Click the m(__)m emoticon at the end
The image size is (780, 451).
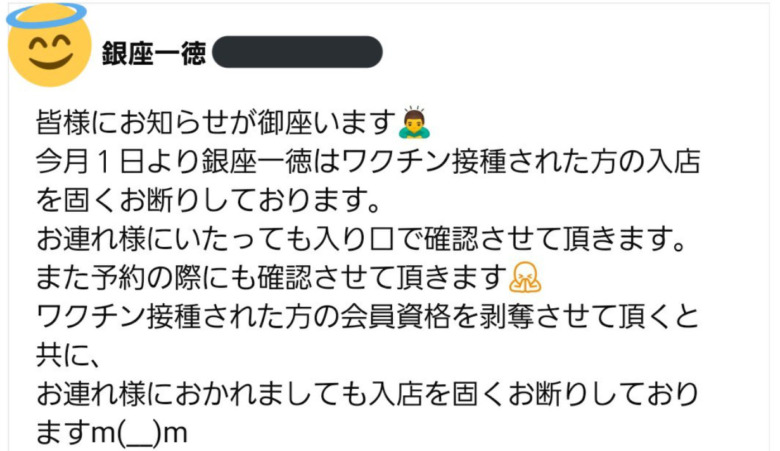point(140,433)
